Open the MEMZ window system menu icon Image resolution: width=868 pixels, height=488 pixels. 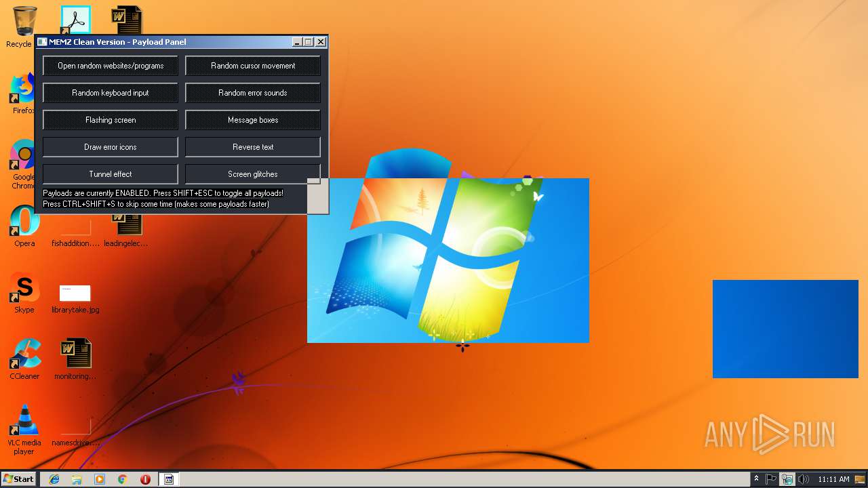coord(42,42)
